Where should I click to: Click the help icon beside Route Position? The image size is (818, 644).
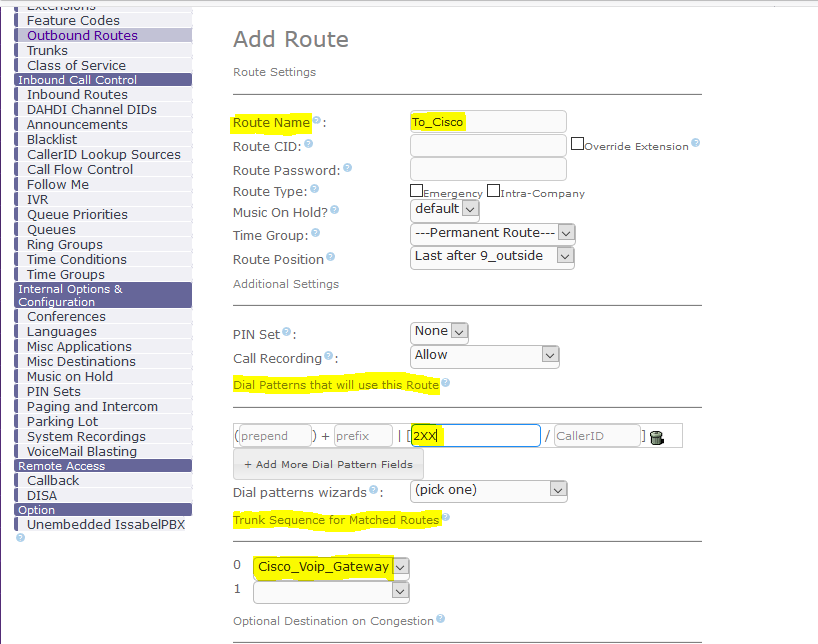(331, 257)
